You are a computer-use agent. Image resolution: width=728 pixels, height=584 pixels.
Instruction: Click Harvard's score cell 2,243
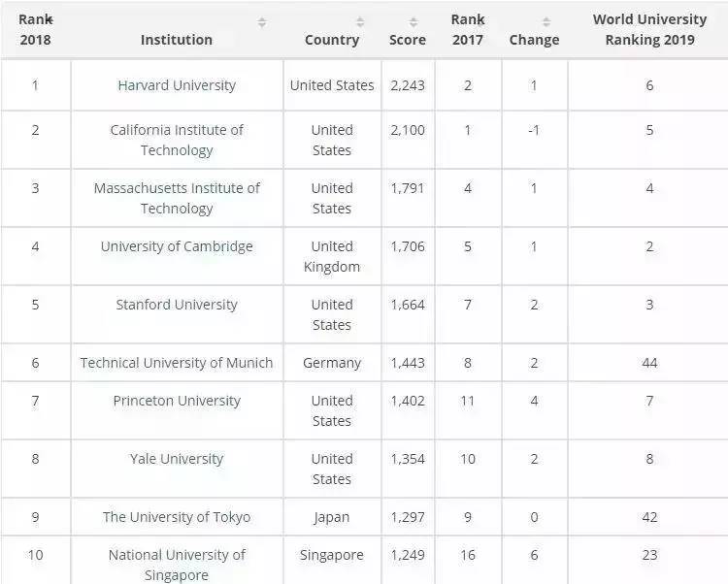pyautogui.click(x=408, y=85)
